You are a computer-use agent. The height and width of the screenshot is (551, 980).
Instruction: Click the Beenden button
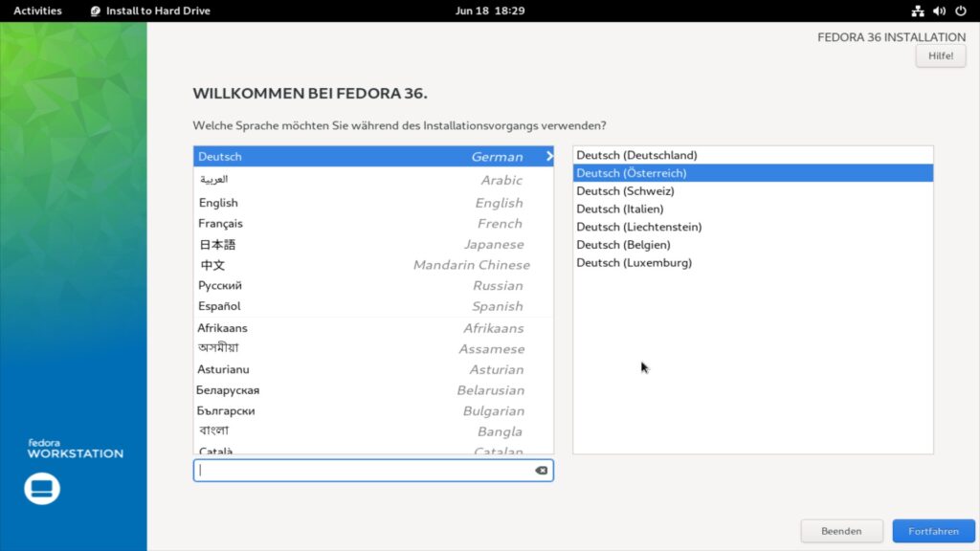click(841, 531)
